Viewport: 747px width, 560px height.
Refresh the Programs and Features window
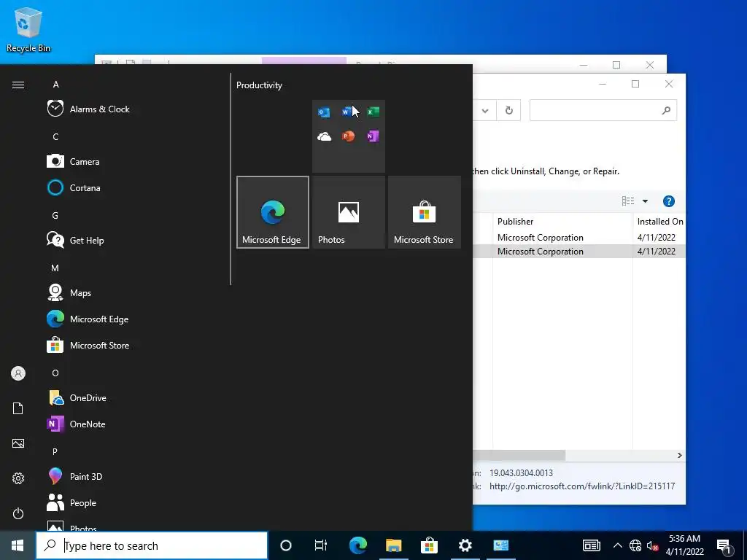(508, 111)
